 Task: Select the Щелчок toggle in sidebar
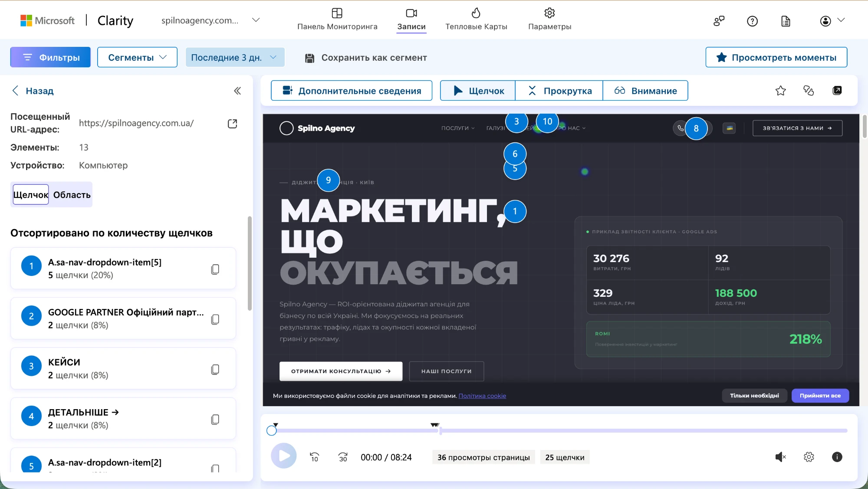[x=31, y=194]
